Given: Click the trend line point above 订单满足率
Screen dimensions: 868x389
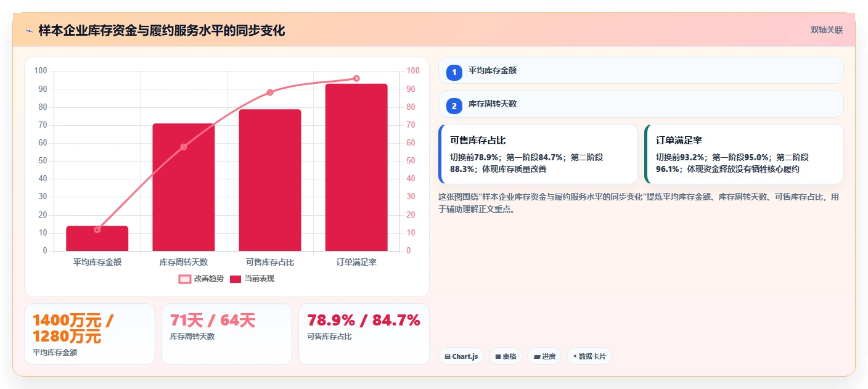Looking at the screenshot, I should tap(356, 78).
